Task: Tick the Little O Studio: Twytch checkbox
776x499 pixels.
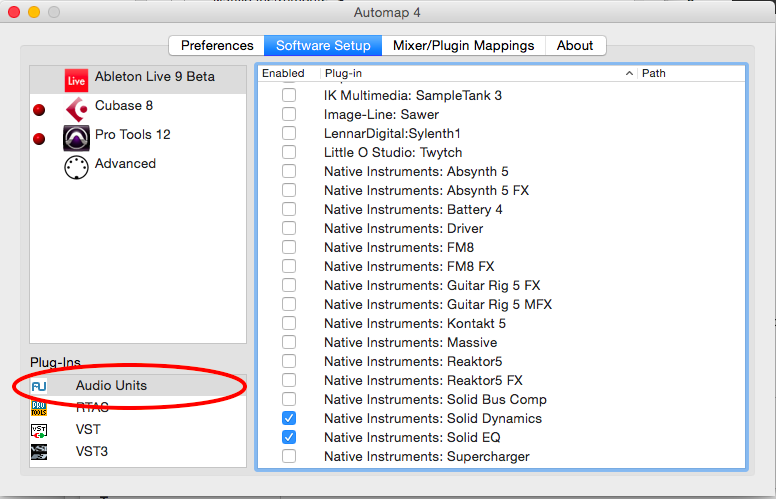Action: 289,152
